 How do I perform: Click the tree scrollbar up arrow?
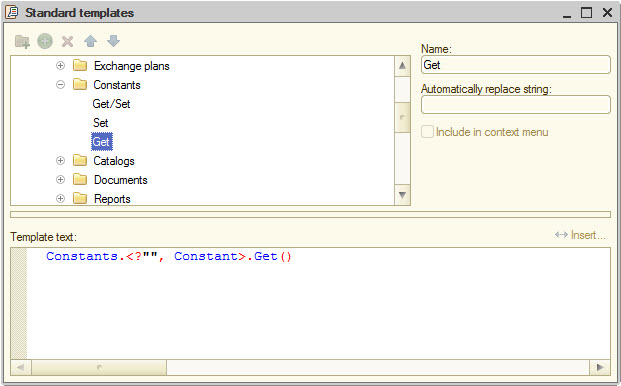tap(402, 66)
